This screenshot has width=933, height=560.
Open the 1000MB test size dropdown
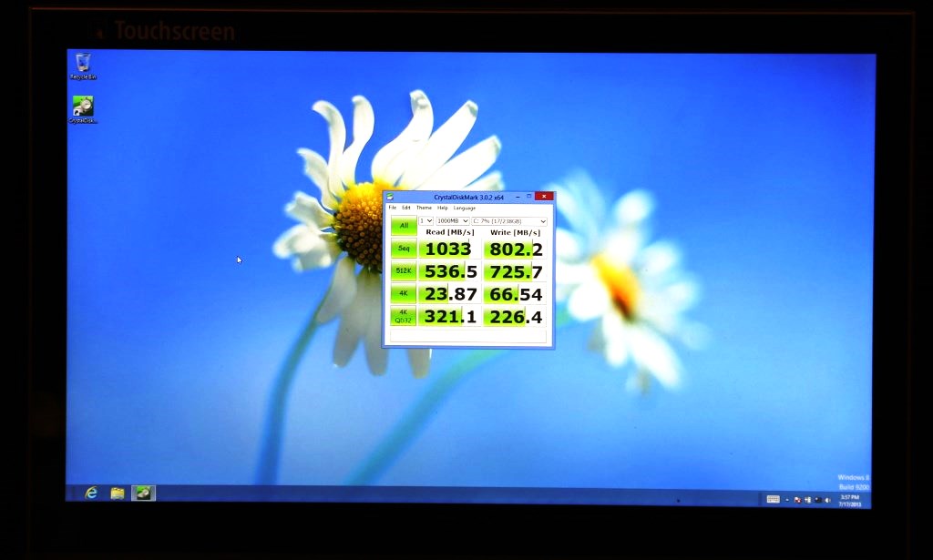coord(452,220)
